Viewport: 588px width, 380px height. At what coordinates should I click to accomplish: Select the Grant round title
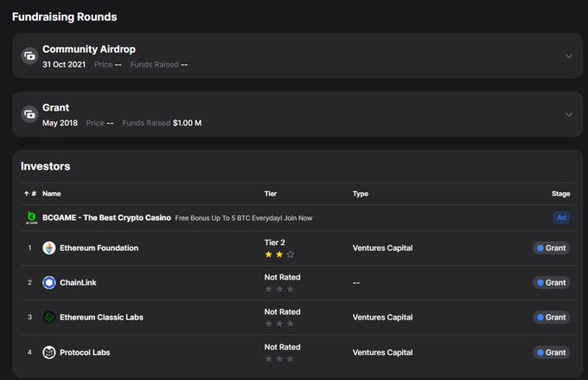click(x=55, y=107)
